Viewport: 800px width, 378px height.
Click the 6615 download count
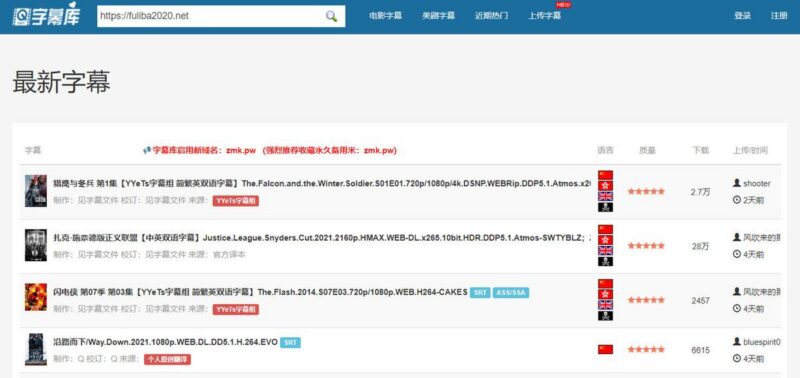click(701, 350)
